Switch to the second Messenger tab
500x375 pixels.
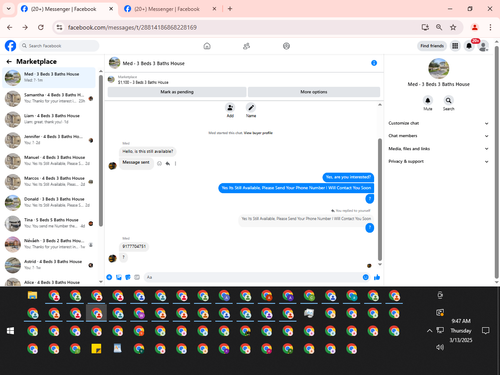pos(170,9)
